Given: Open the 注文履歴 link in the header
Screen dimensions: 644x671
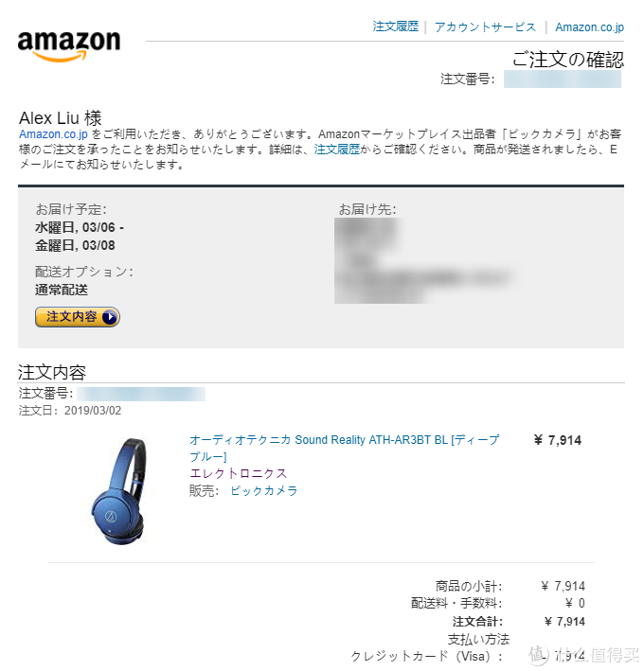Looking at the screenshot, I should coord(396,26).
